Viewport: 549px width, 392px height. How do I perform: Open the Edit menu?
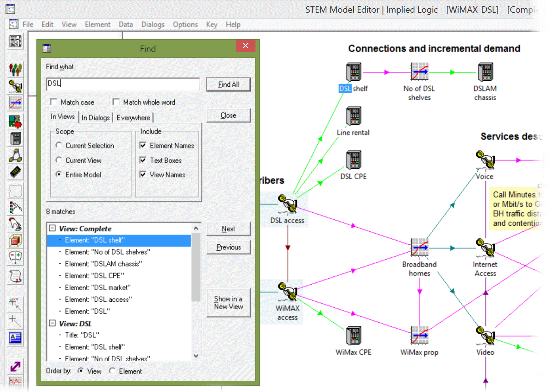pyautogui.click(x=48, y=25)
